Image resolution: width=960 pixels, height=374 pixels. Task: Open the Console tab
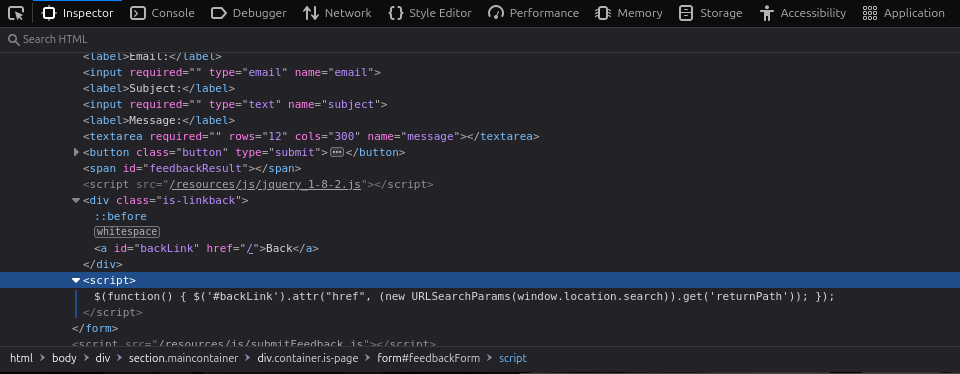click(162, 13)
